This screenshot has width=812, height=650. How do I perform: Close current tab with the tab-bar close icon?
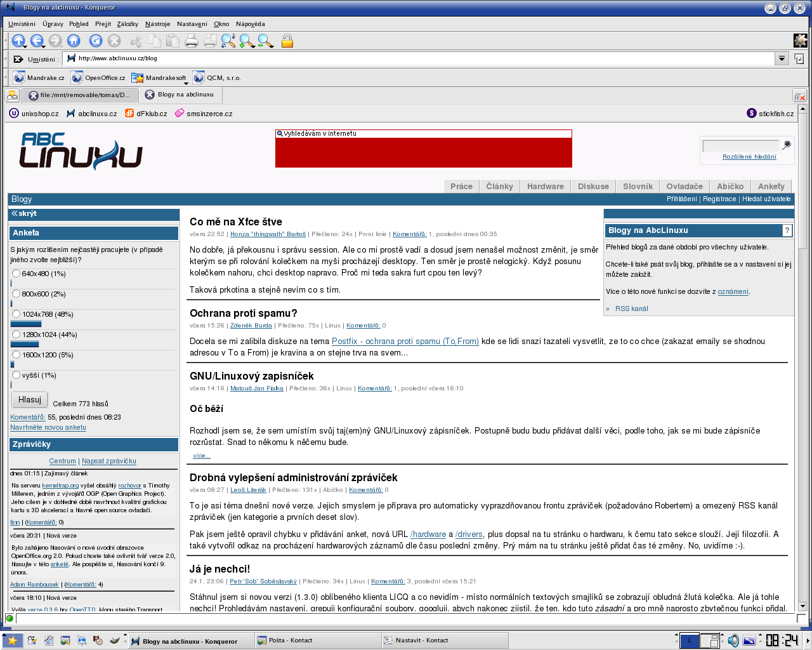pos(800,96)
